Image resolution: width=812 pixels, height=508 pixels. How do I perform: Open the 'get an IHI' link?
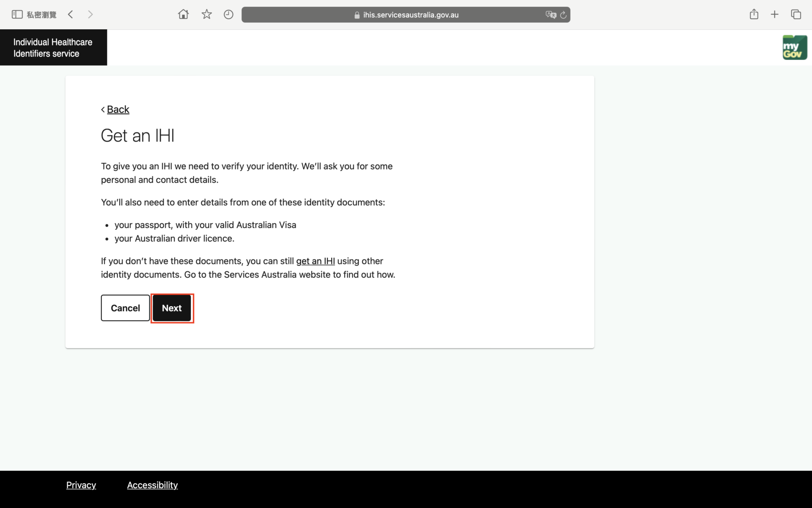tap(315, 261)
